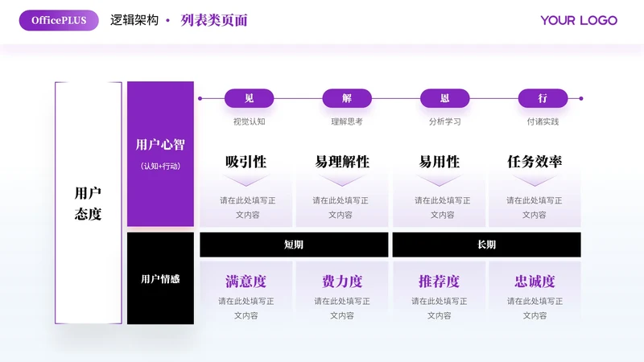This screenshot has width=644, height=362.
Task: Select the 分析学习 label
Action: pyautogui.click(x=445, y=121)
